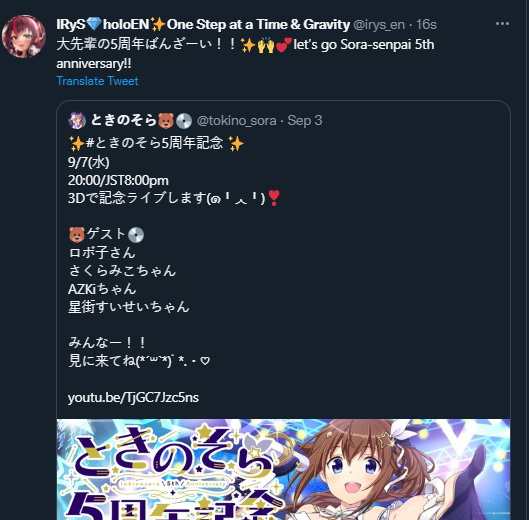Open the tweet's three-dot more menu
The height and width of the screenshot is (520, 529).
coord(502,24)
